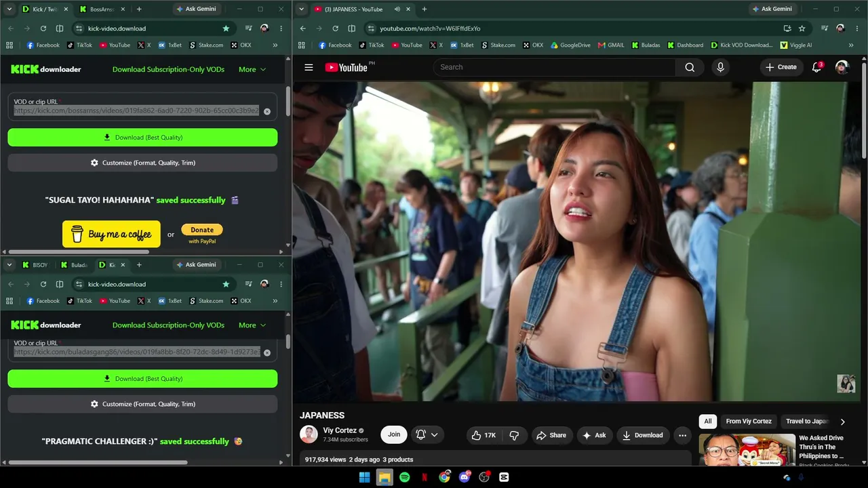The image size is (868, 488).
Task: Click Download (Best Quality) in bottom Kick downloader
Action: coord(142,379)
